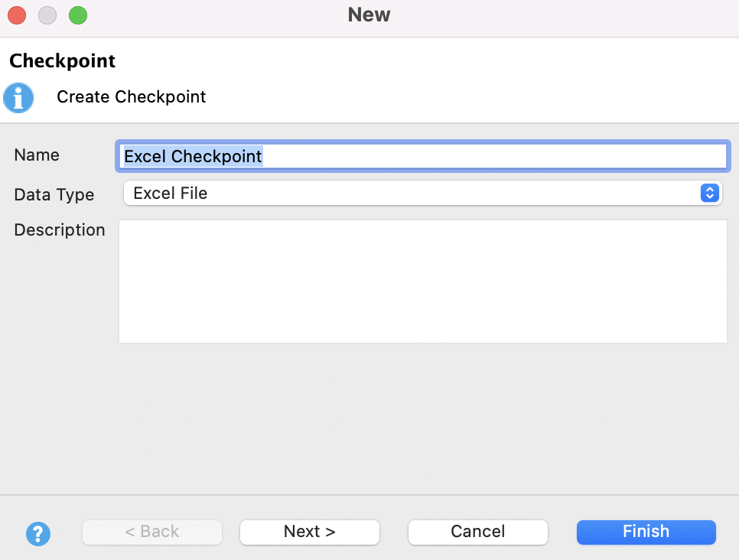739x560 pixels.
Task: Click the Description label
Action: [60, 230]
